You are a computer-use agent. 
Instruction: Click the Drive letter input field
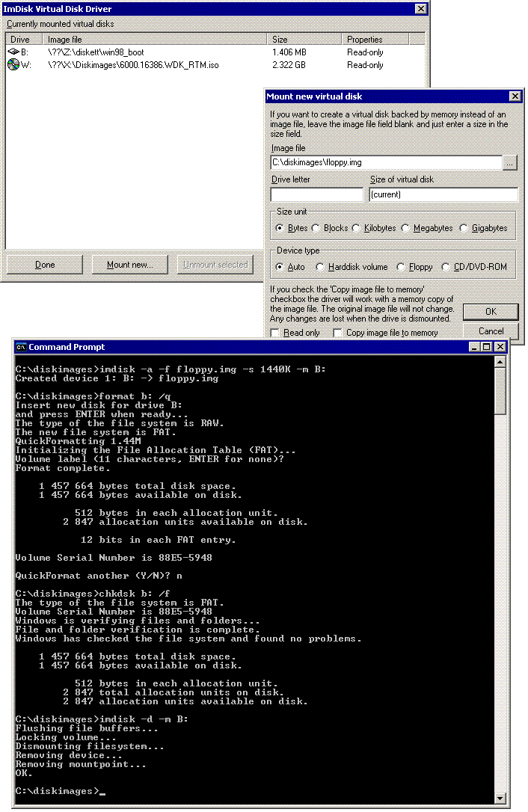316,194
